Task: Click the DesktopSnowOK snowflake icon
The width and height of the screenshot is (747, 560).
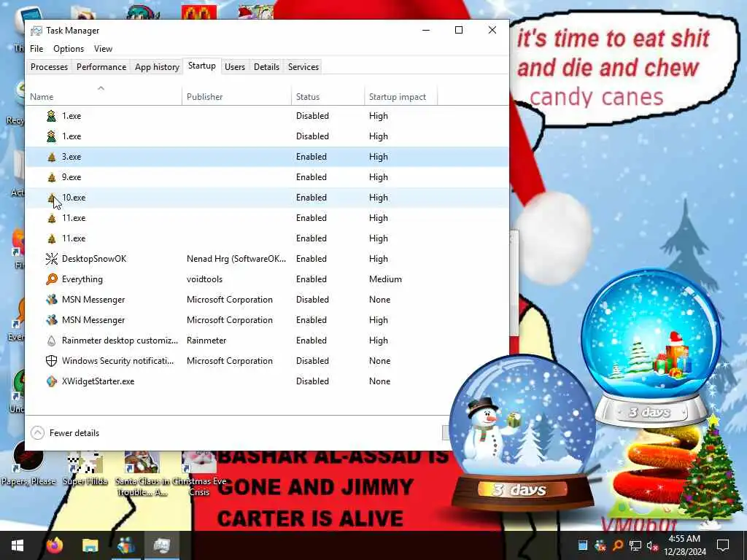Action: click(x=52, y=259)
